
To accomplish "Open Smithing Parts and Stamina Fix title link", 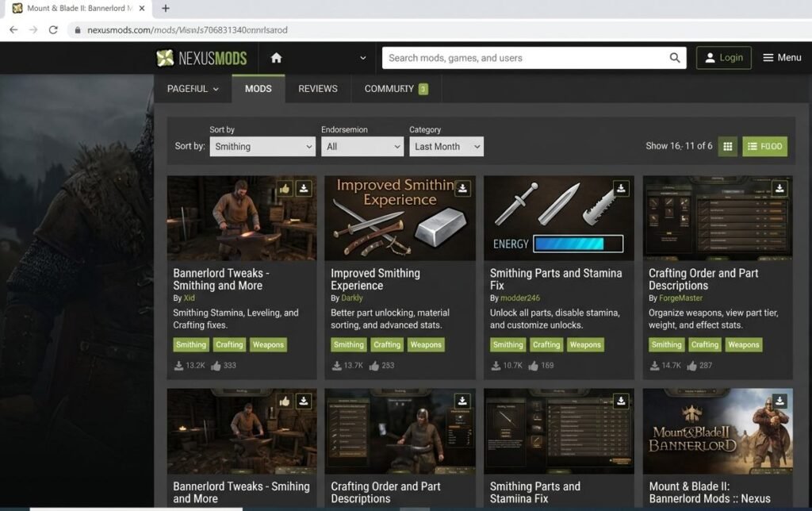I will 556,279.
